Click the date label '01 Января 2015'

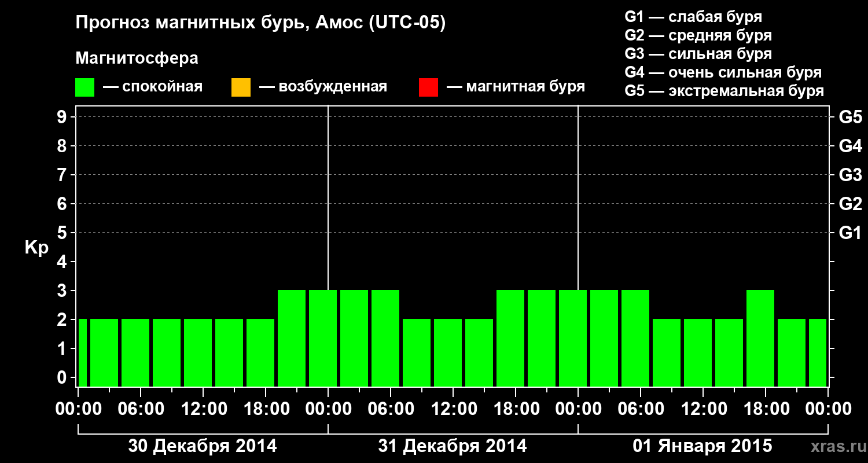(x=703, y=446)
